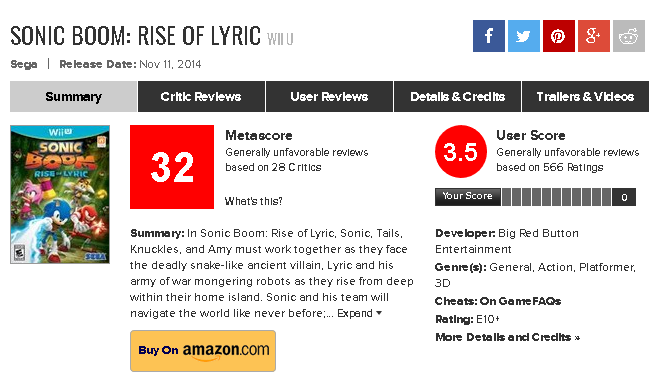The height and width of the screenshot is (379, 655).
Task: Open the What's this? link
Action: click(254, 201)
